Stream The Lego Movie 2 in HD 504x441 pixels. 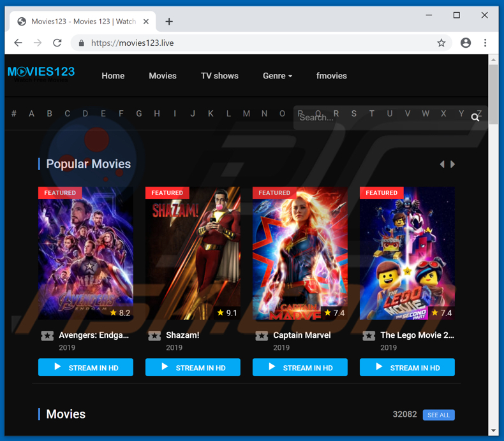tap(407, 367)
